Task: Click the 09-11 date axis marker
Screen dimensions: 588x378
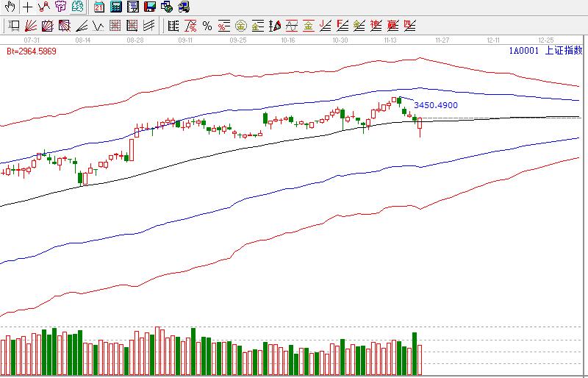Action: pos(185,40)
